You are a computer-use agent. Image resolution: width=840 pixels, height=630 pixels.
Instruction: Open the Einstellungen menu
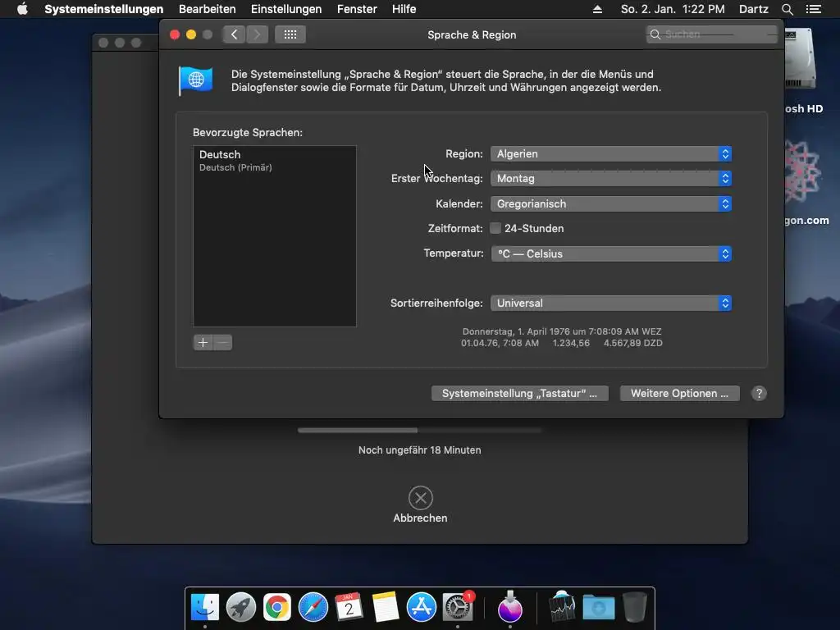[x=286, y=9]
